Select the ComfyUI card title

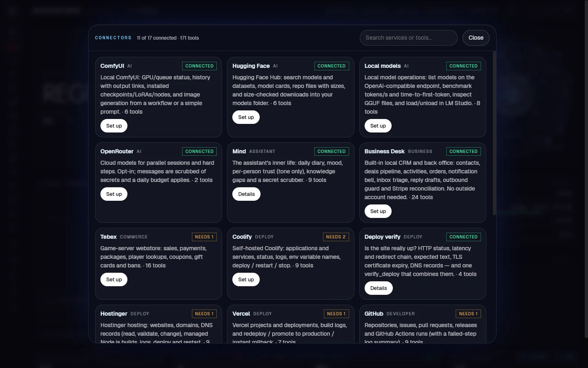pyautogui.click(x=112, y=66)
